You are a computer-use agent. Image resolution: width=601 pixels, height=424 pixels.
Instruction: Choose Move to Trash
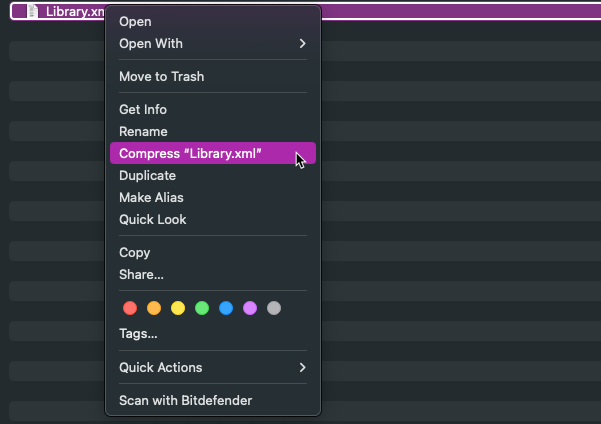[161, 77]
